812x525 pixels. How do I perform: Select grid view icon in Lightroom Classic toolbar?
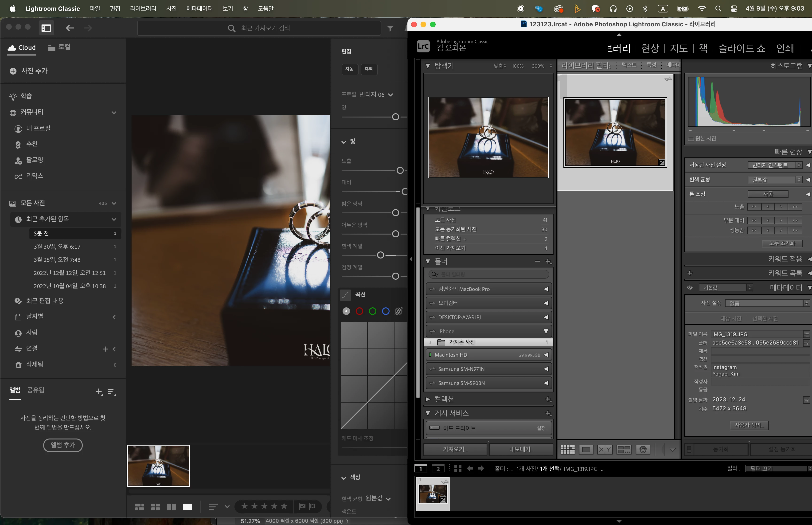(568, 449)
